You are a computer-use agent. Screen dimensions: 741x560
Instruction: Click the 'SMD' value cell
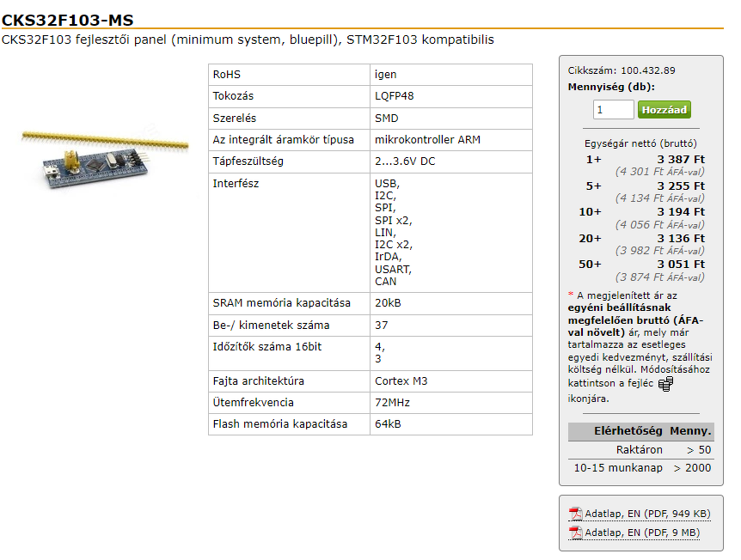[450, 119]
